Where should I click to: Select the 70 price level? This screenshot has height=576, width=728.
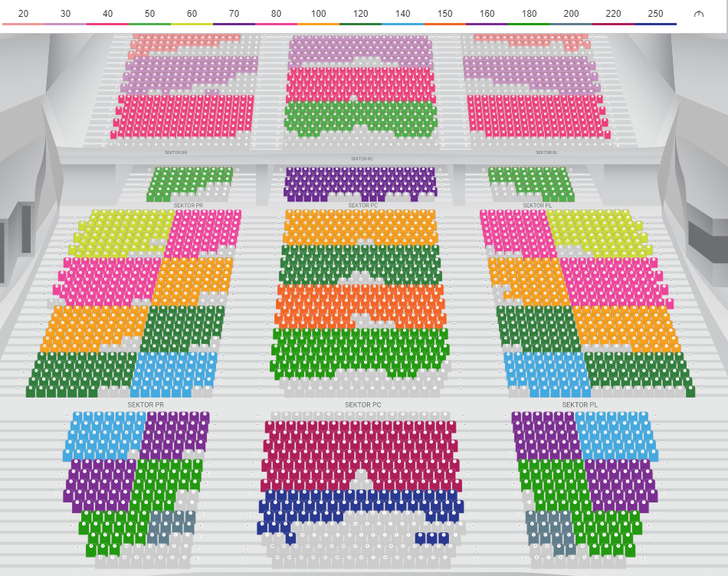tap(234, 15)
